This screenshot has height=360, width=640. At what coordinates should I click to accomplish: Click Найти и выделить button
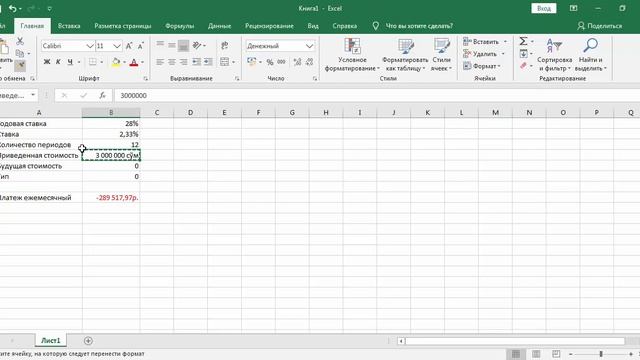[591, 55]
